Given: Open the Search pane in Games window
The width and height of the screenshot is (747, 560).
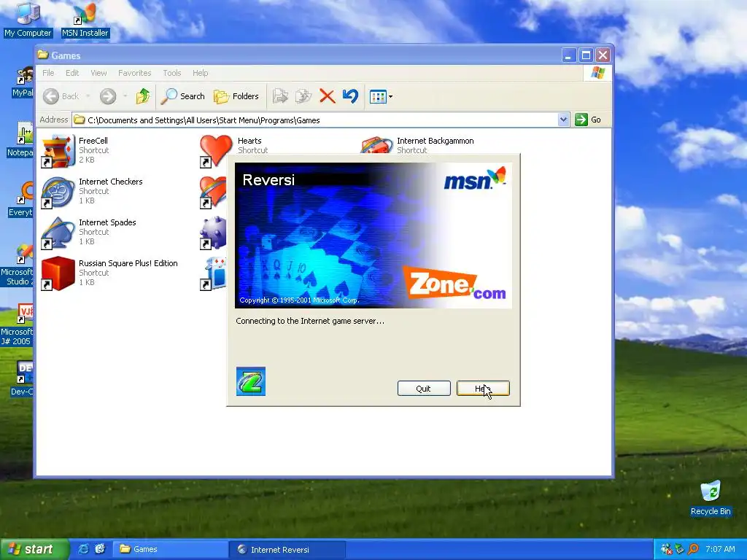Looking at the screenshot, I should (182, 96).
